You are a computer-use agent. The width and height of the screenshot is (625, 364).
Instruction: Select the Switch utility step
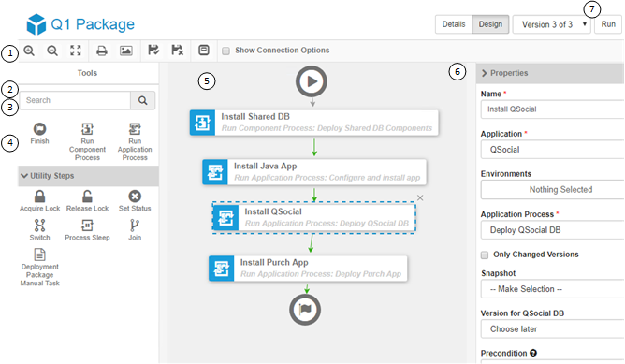[x=39, y=230]
